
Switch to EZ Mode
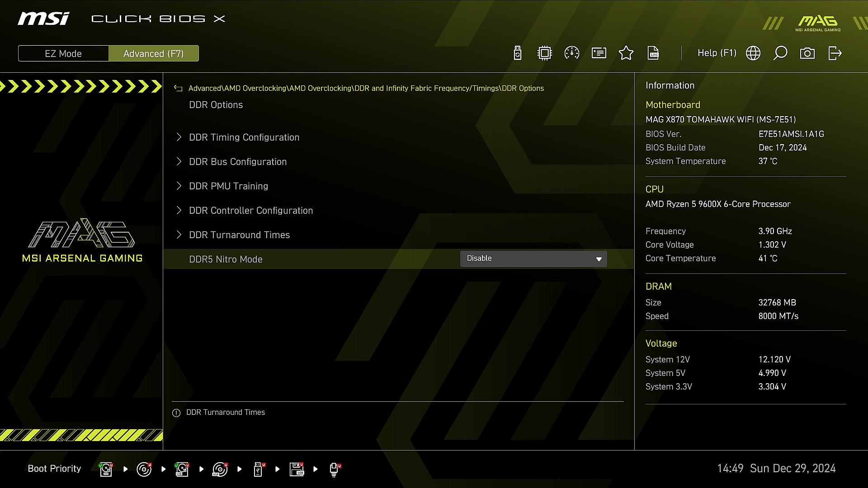pos(63,53)
